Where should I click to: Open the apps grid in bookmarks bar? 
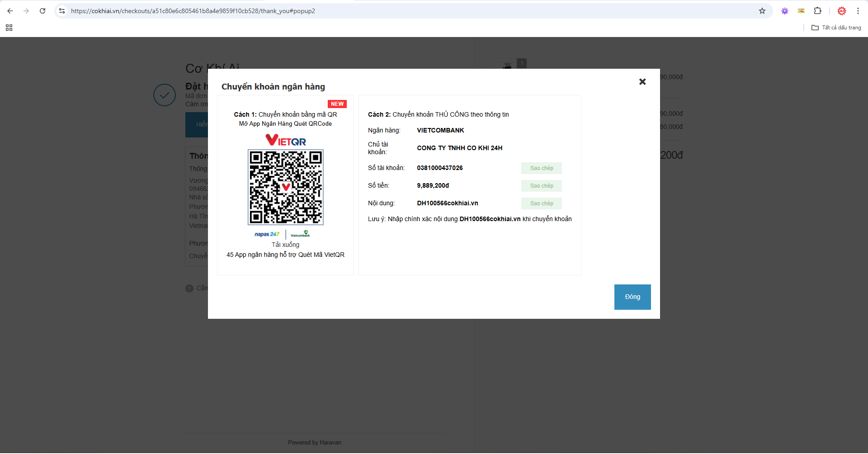point(9,28)
